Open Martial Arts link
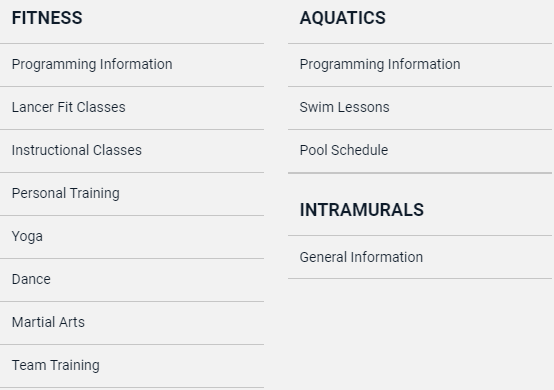The image size is (554, 390). pyautogui.click(x=48, y=323)
